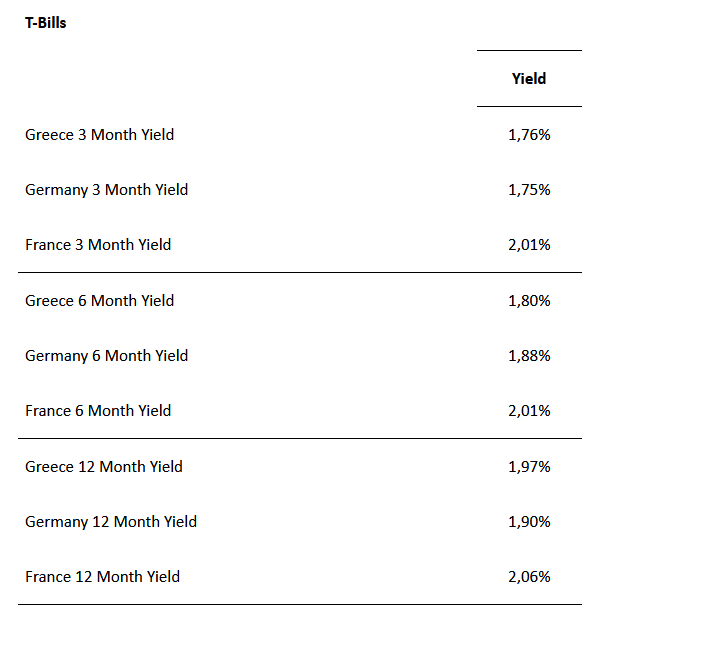
Task: Click the 2,06% yield value
Action: 529,577
